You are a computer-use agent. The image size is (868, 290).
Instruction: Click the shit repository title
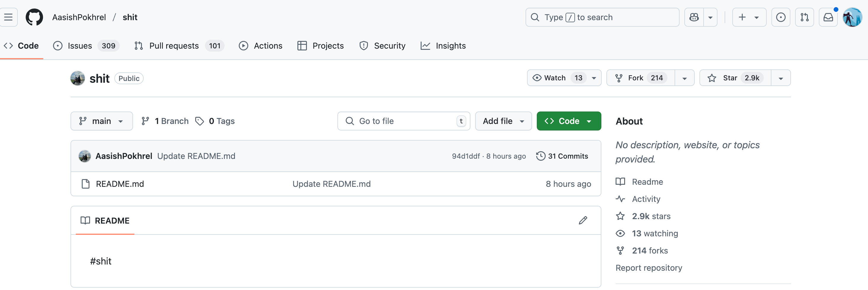(100, 78)
